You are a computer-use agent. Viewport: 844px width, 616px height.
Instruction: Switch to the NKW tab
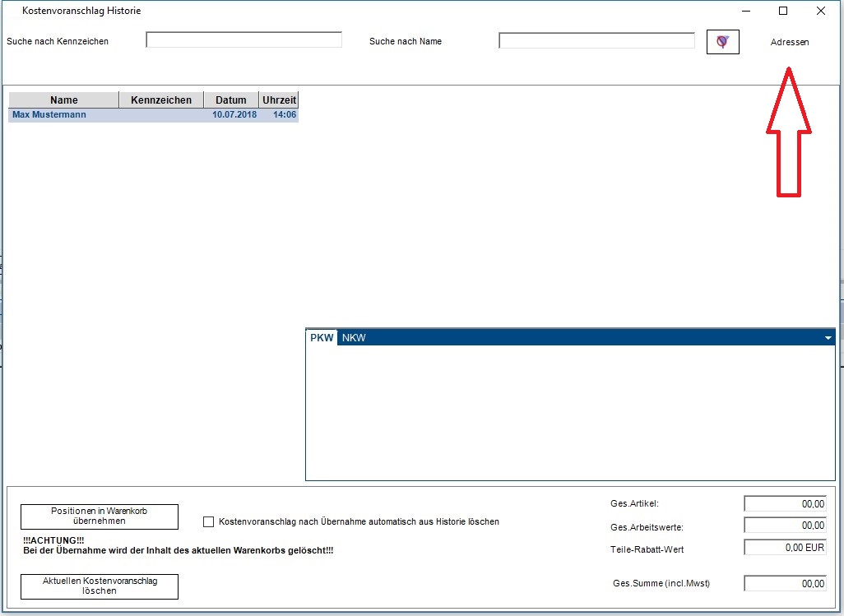[354, 337]
